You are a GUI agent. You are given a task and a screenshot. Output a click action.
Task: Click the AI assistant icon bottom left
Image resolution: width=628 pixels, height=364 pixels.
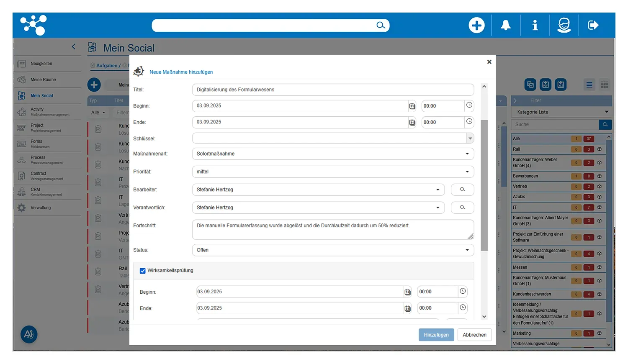[x=29, y=334]
